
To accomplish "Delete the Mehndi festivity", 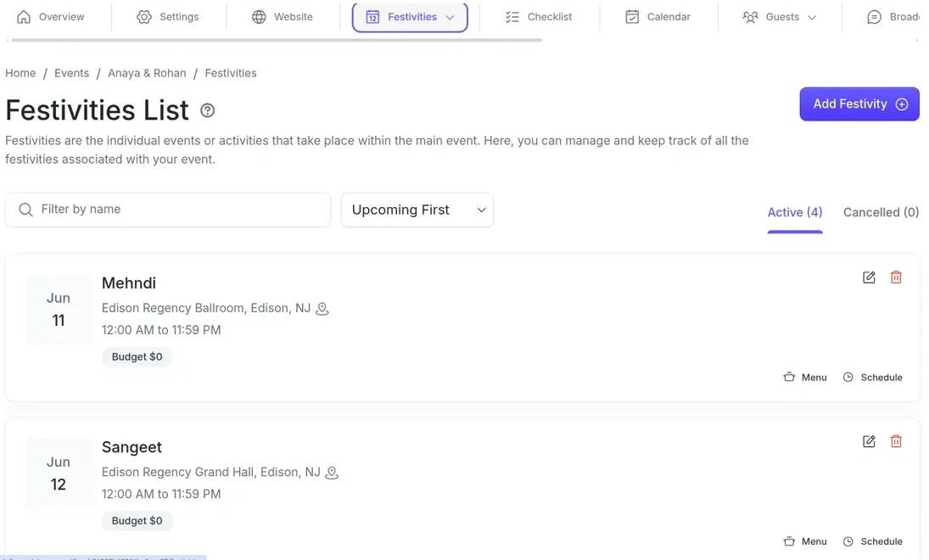I will pyautogui.click(x=896, y=277).
